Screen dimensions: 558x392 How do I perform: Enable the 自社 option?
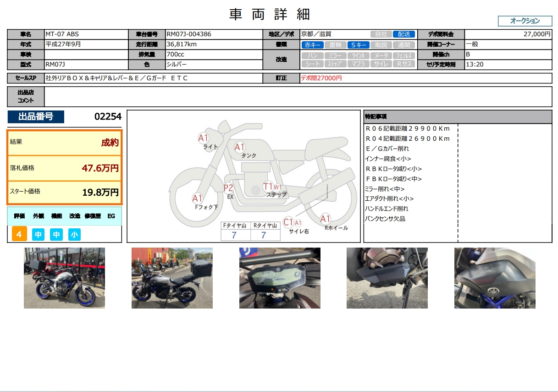coord(381,34)
